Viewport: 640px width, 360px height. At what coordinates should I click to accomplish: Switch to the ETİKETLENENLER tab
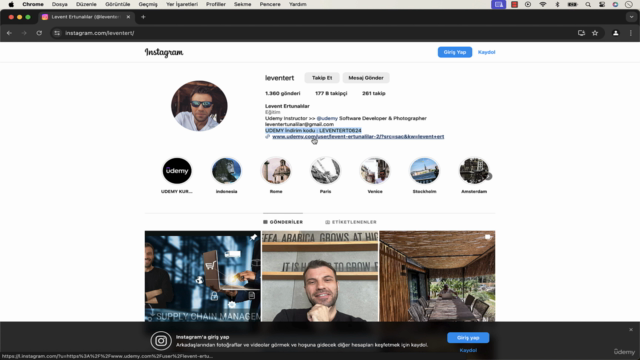351,222
